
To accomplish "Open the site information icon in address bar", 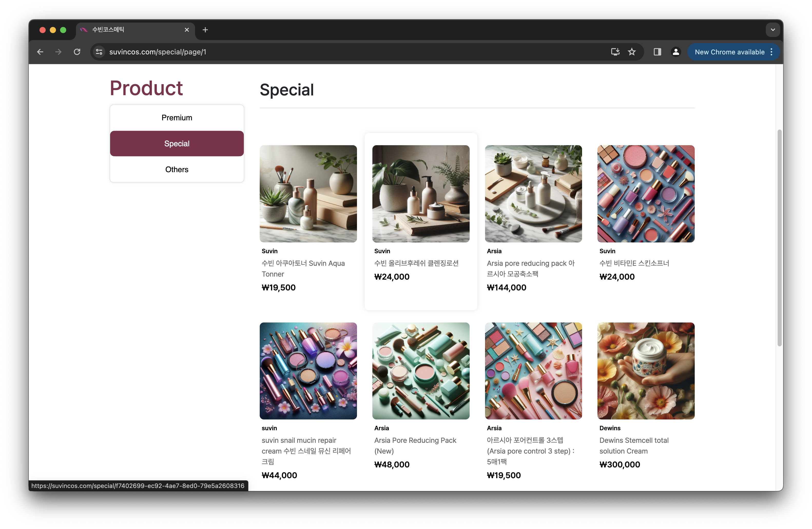I will pyautogui.click(x=99, y=52).
